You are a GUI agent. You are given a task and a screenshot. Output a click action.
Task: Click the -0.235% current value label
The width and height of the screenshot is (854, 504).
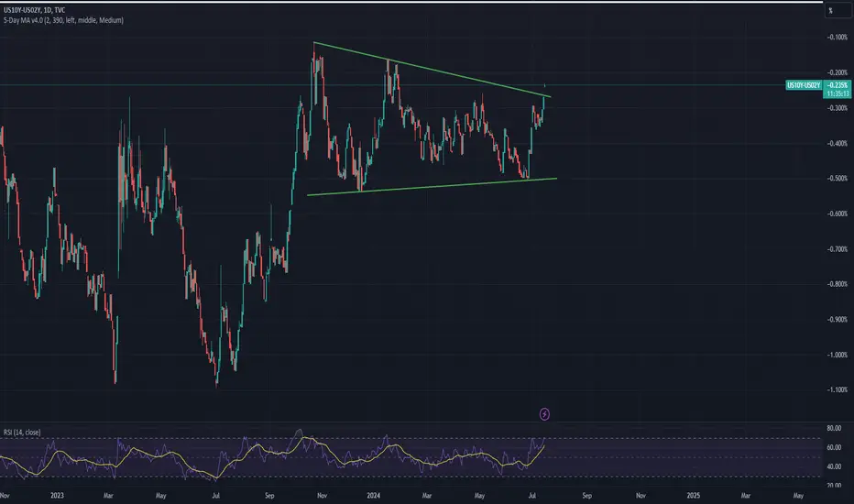tap(838, 85)
